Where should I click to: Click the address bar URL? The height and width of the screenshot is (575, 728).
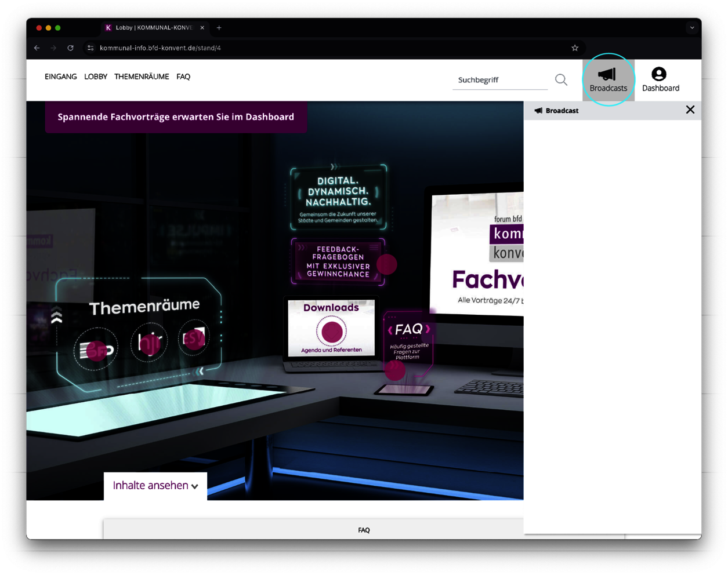tap(160, 48)
